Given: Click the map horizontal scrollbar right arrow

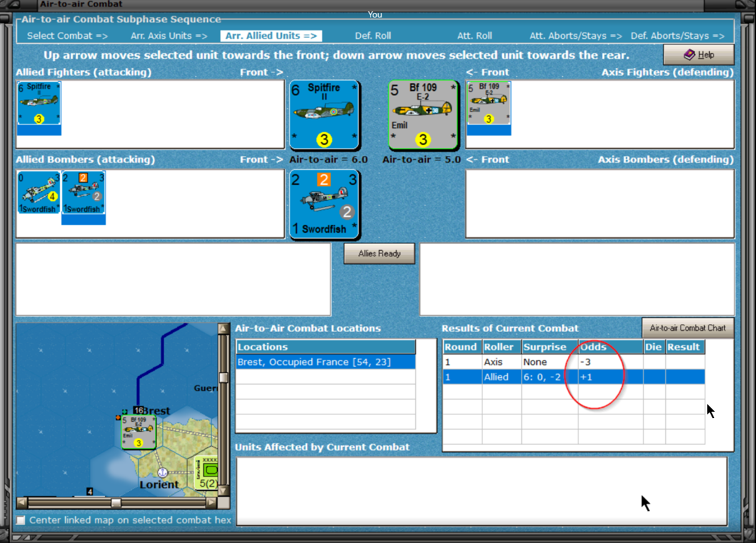Looking at the screenshot, I should point(211,502).
